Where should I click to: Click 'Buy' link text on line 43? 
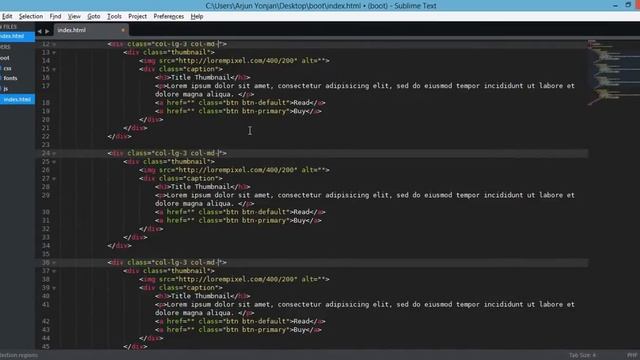point(299,330)
